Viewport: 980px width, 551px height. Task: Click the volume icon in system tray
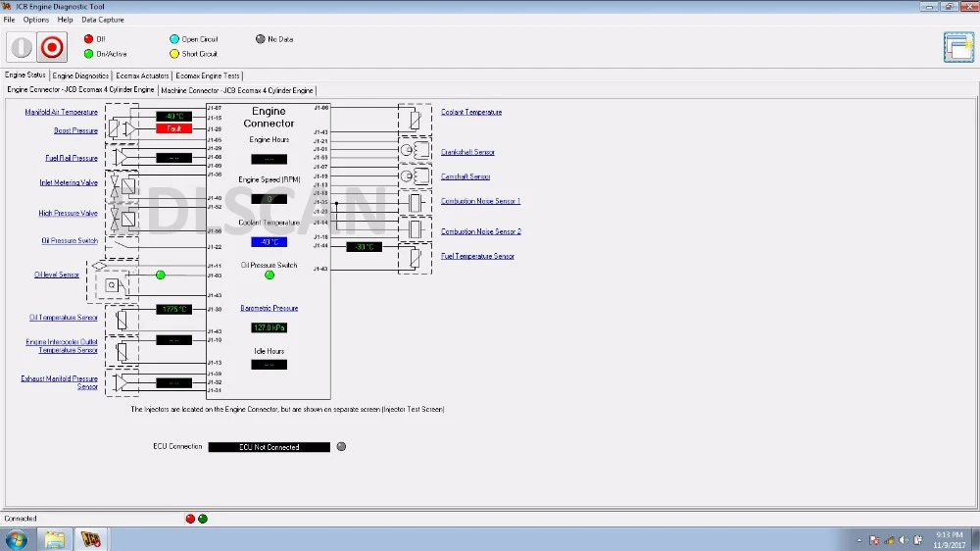[x=904, y=540]
